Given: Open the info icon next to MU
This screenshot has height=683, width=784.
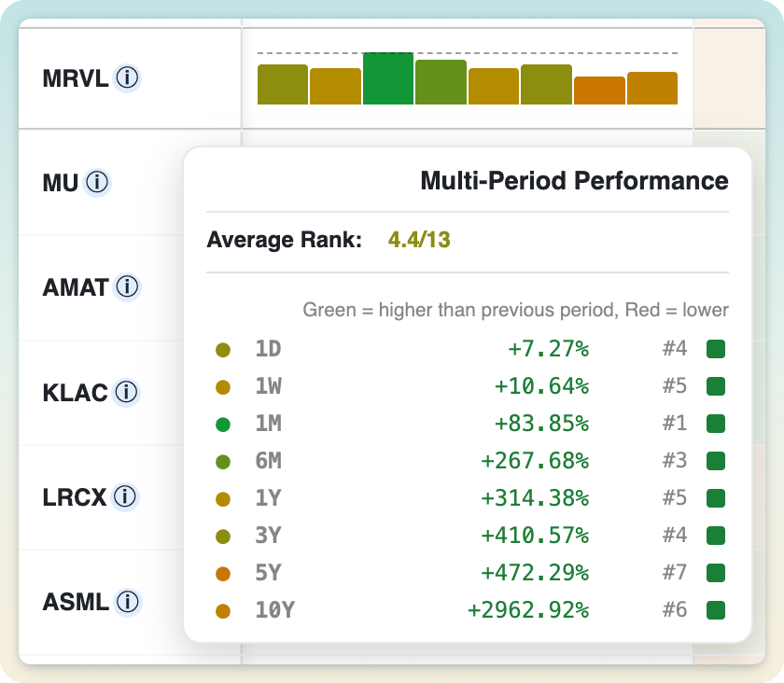Looking at the screenshot, I should point(96,183).
